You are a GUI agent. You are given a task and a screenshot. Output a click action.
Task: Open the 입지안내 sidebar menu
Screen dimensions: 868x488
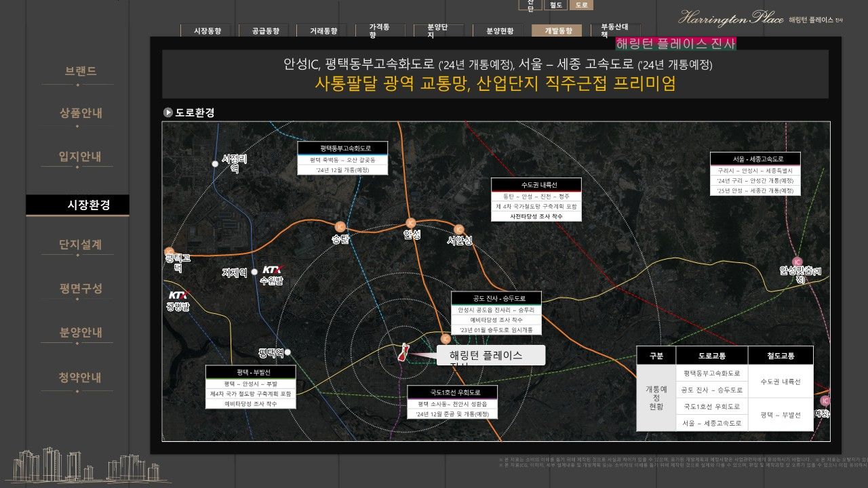81,157
